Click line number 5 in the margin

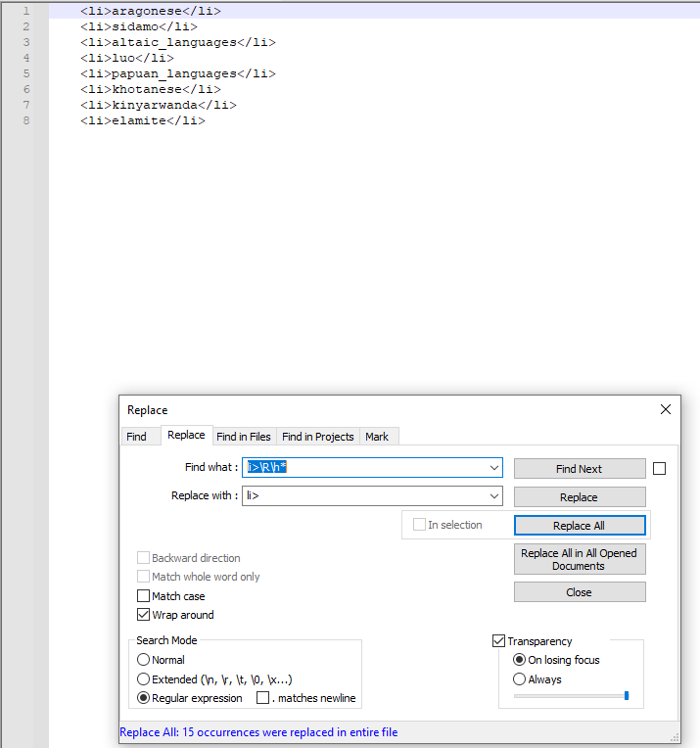pyautogui.click(x=26, y=74)
